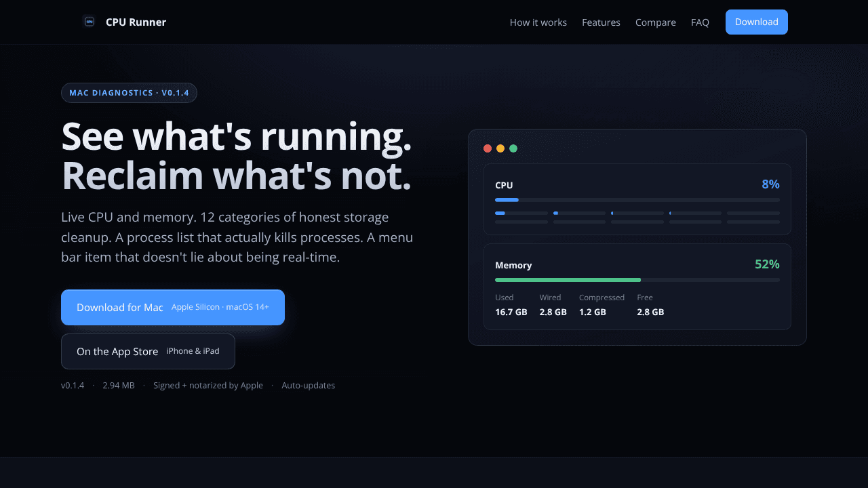
Task: Click the Auto-updates text
Action: [x=309, y=386]
